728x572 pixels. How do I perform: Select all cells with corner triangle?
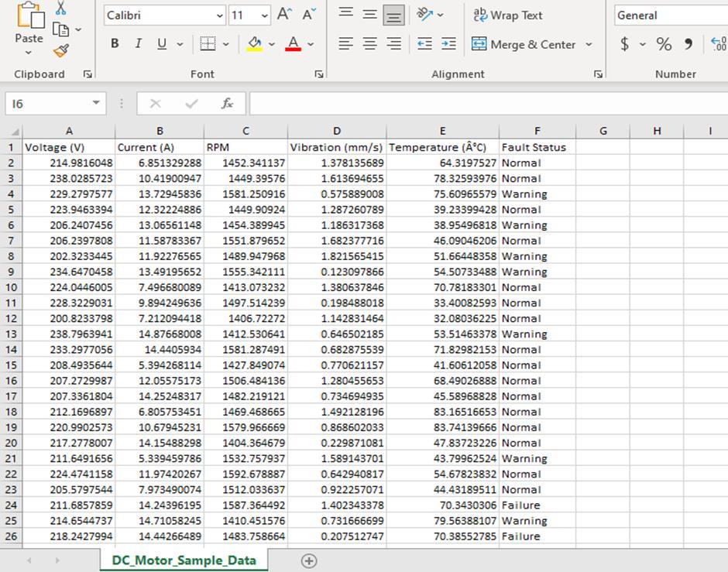click(15, 132)
